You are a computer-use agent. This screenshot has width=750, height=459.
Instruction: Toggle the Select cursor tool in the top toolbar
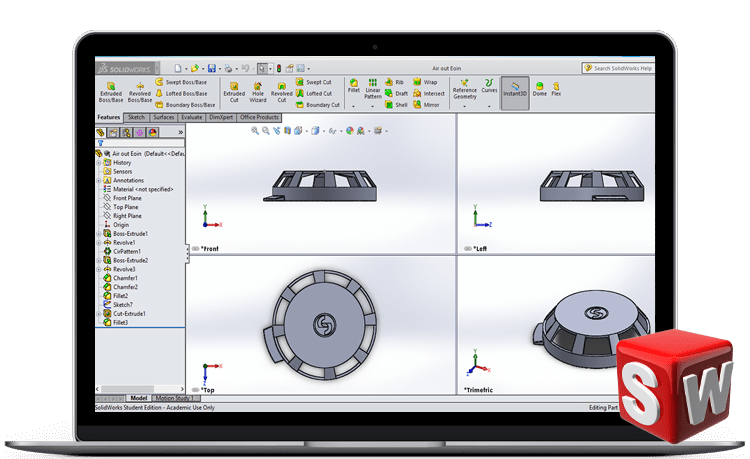262,68
